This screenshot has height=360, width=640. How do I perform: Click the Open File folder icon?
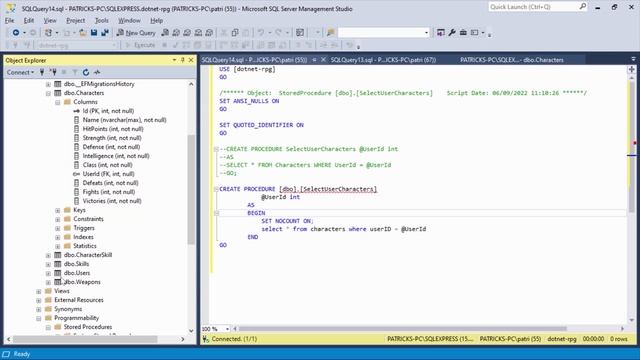(x=82, y=33)
